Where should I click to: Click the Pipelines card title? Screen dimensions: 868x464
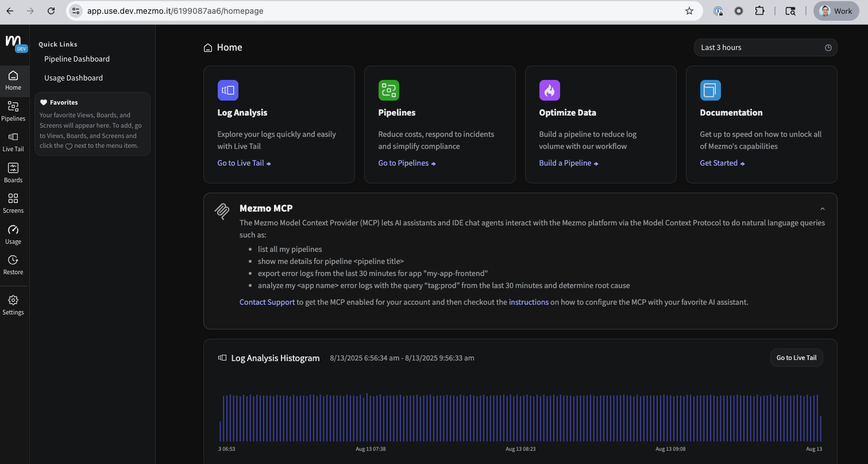pos(397,113)
